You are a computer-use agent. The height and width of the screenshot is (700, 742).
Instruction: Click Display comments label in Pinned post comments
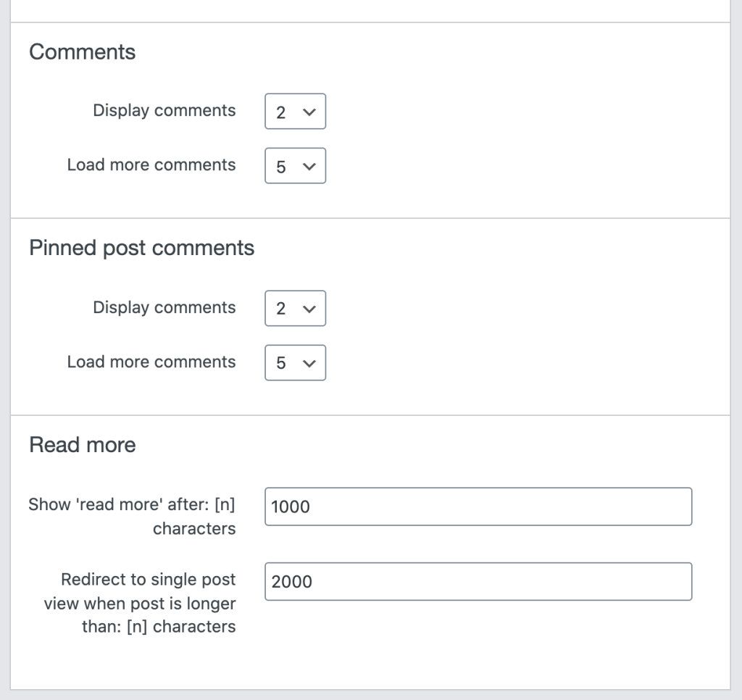[164, 307]
